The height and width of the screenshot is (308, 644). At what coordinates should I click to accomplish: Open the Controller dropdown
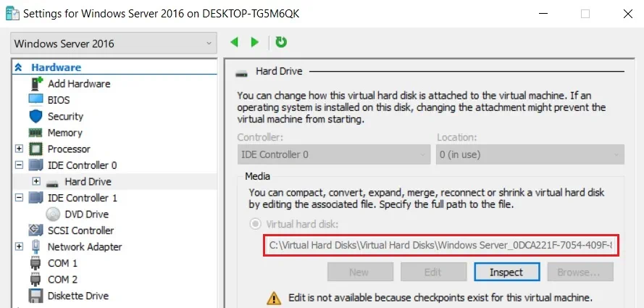click(x=333, y=154)
